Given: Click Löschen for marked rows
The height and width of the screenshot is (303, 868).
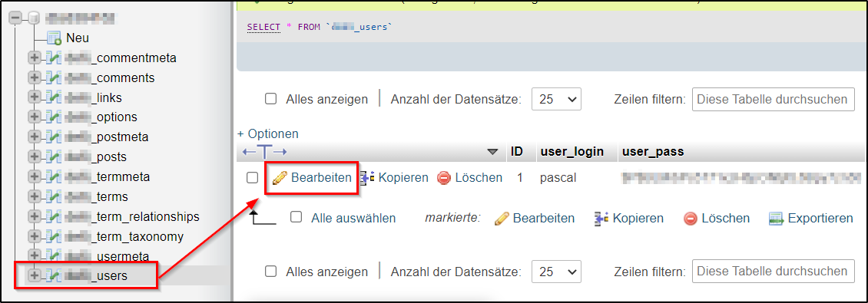Looking at the screenshot, I should (726, 219).
